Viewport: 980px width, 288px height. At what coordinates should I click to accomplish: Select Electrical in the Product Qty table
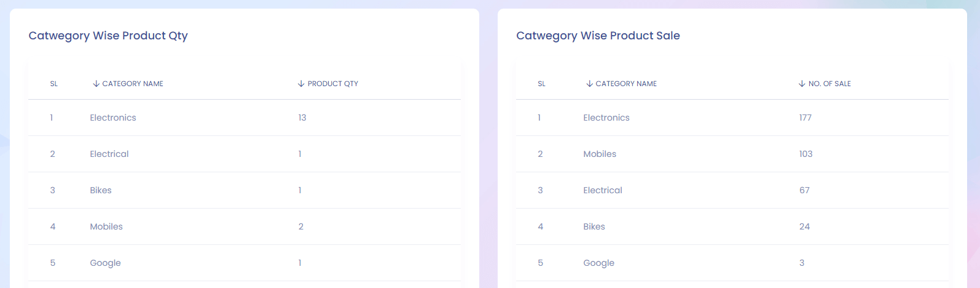pyautogui.click(x=109, y=154)
